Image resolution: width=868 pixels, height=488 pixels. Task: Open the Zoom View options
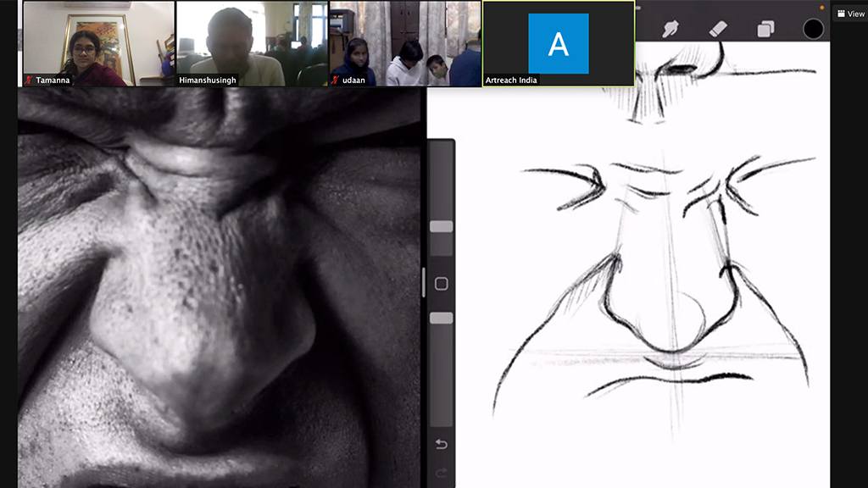pos(850,14)
